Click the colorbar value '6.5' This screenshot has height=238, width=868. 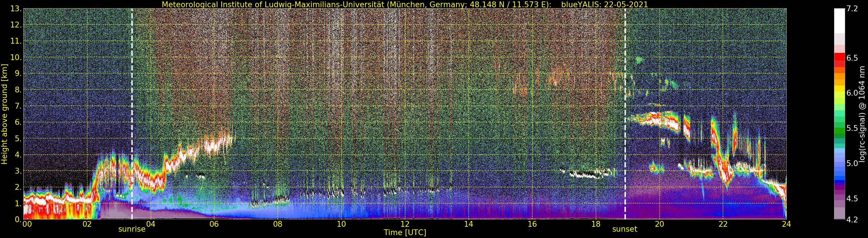click(x=852, y=58)
